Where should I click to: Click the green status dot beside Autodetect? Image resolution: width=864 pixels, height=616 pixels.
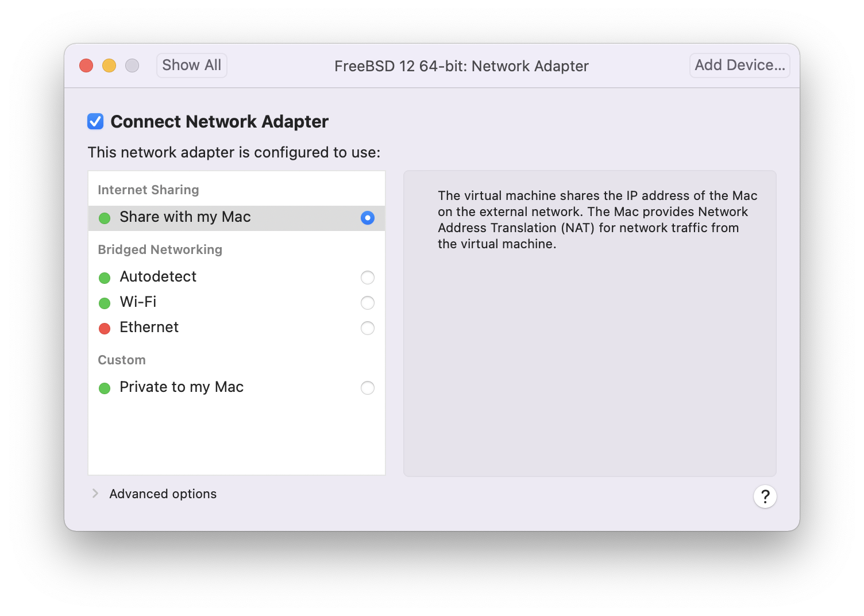coord(105,278)
